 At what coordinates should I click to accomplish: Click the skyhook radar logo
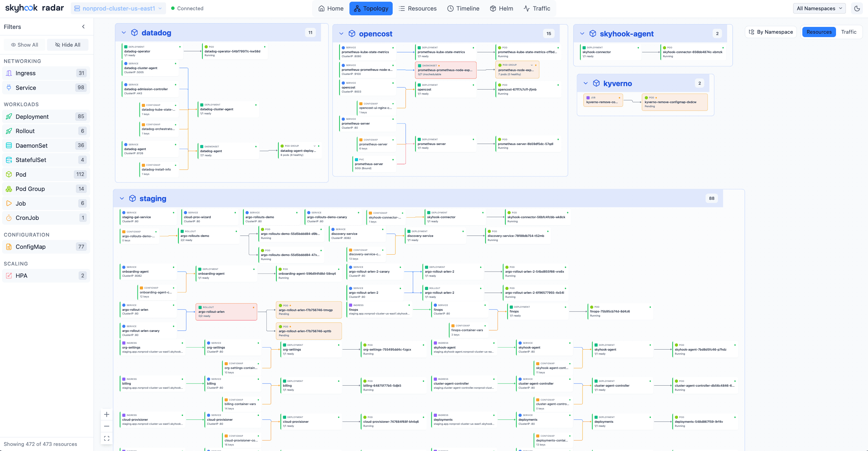pyautogui.click(x=34, y=8)
